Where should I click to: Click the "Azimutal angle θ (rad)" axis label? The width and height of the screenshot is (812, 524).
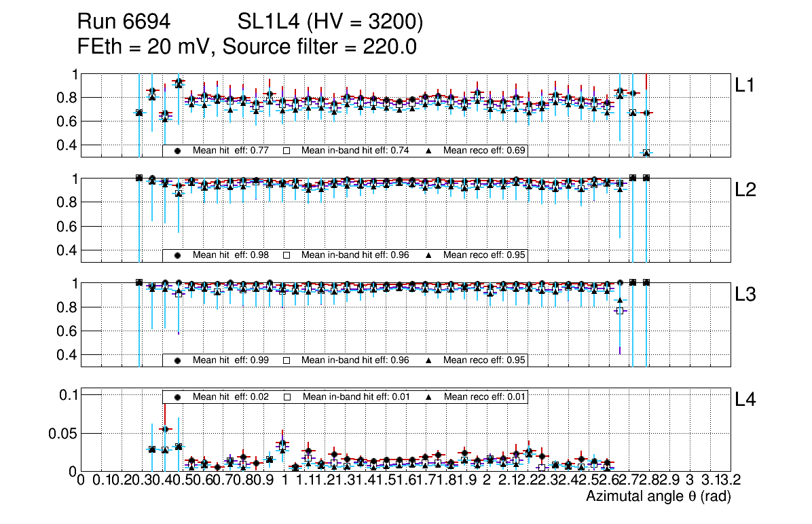point(658,497)
